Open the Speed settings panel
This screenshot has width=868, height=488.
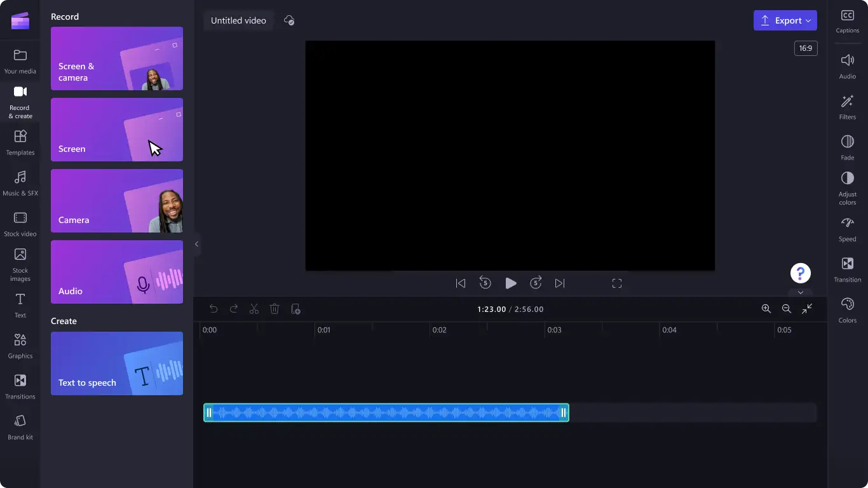click(848, 229)
